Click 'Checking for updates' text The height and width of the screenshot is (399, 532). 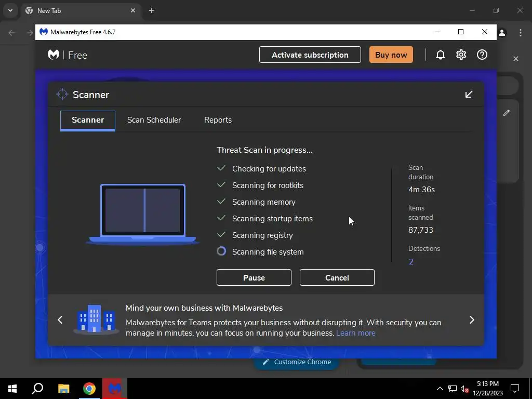[x=269, y=169]
